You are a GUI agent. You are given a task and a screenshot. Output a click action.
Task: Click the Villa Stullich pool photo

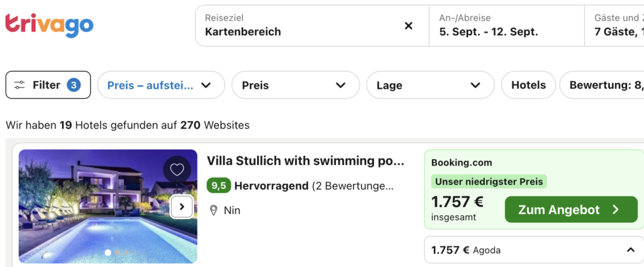[x=108, y=206]
